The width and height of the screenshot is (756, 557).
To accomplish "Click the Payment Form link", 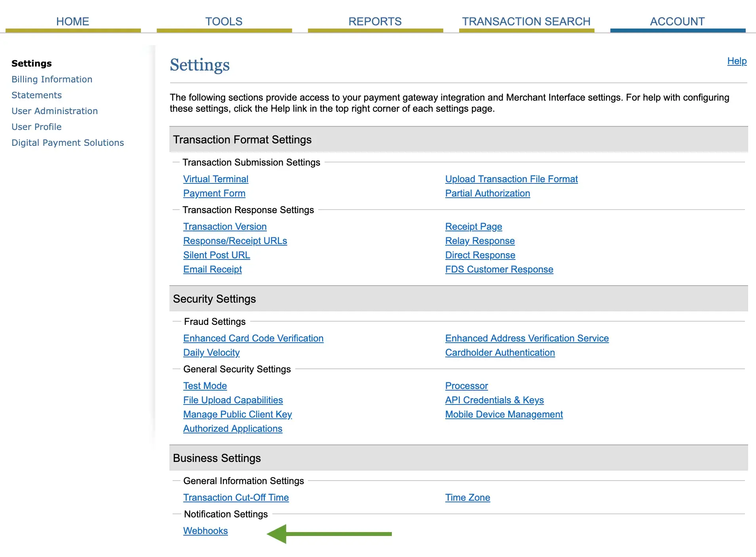I will 214,193.
